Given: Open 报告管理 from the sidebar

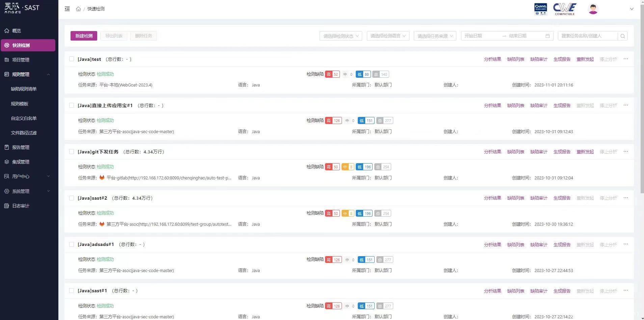Looking at the screenshot, I should pyautogui.click(x=21, y=147).
